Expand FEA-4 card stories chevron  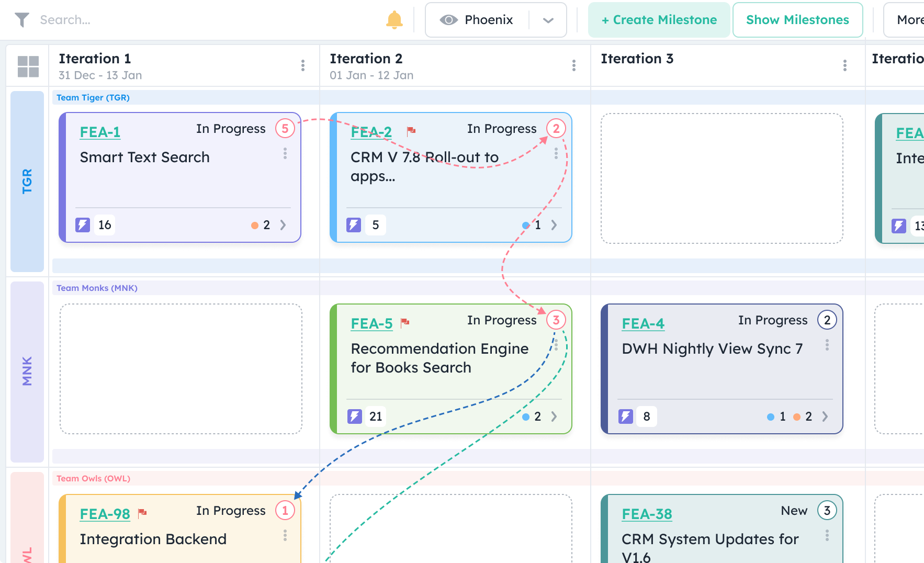tap(825, 416)
